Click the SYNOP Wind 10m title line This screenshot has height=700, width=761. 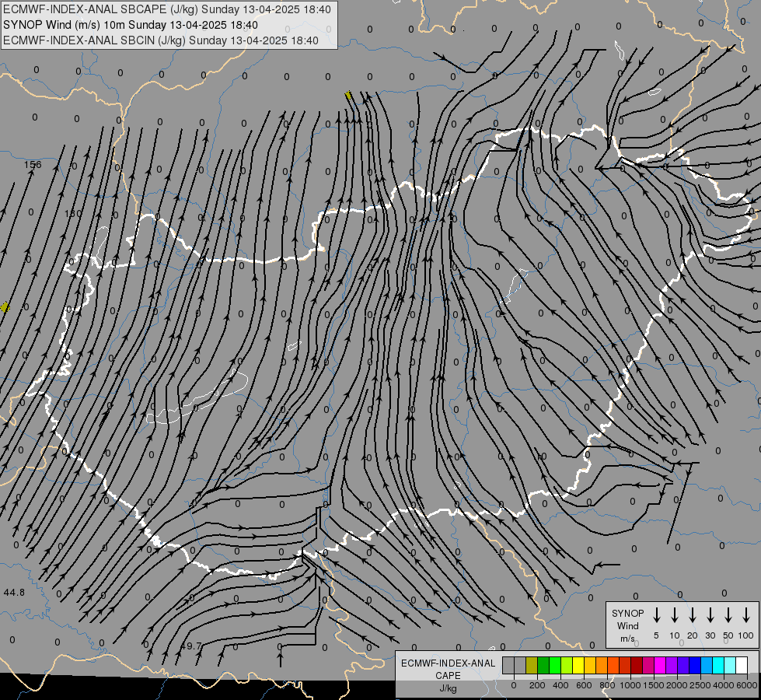coord(131,25)
